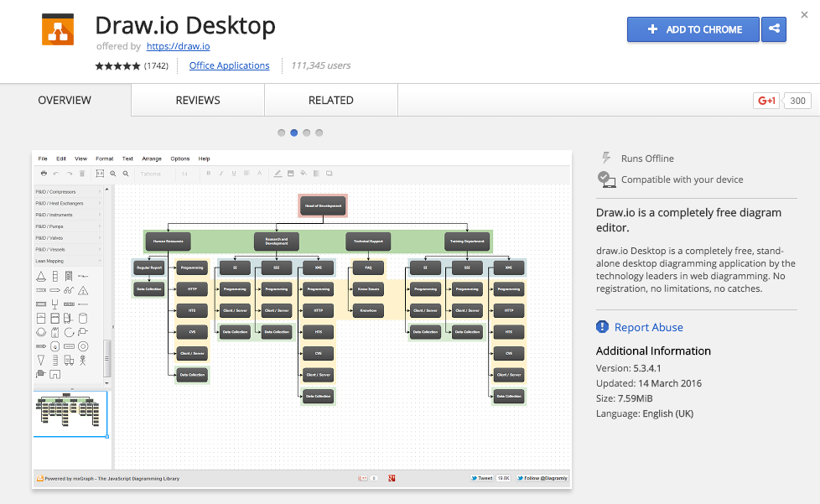This screenshot has width=820, height=504.
Task: Click the bold B formatting icon
Action: point(208,174)
